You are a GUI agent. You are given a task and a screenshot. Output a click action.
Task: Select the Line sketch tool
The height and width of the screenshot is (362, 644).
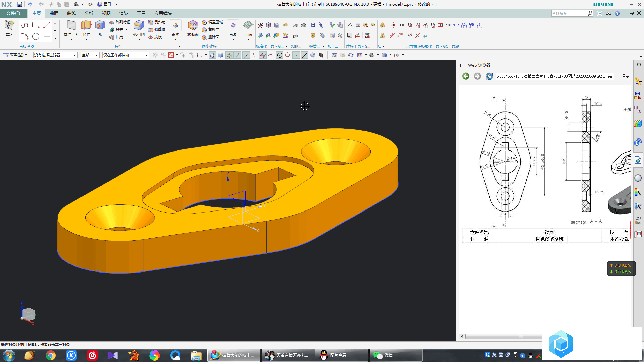(47, 25)
